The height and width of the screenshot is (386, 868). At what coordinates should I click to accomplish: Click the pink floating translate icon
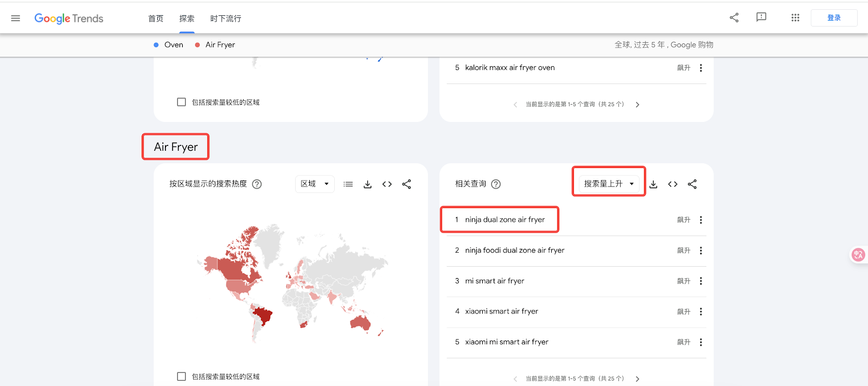point(858,254)
